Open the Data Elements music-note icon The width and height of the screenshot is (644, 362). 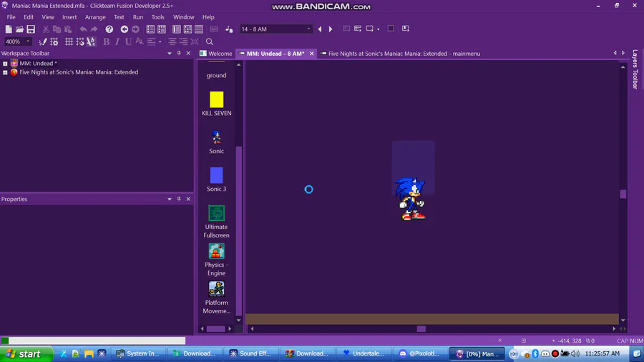pos(229,29)
